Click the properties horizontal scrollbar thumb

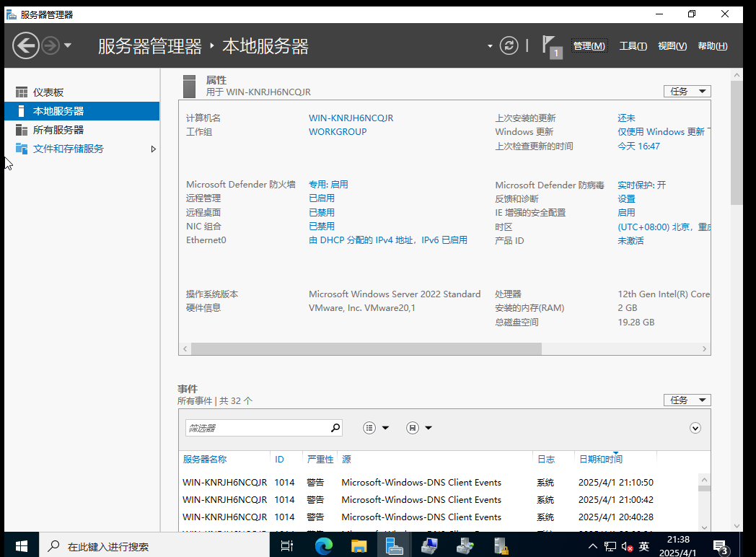click(366, 348)
